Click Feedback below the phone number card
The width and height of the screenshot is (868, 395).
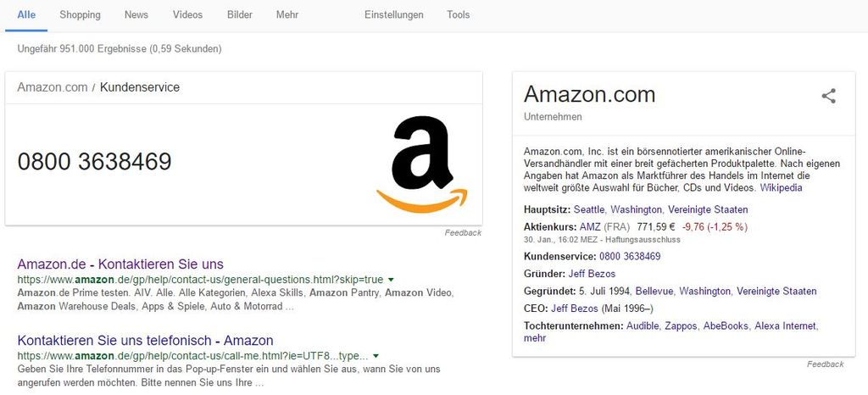pyautogui.click(x=463, y=232)
